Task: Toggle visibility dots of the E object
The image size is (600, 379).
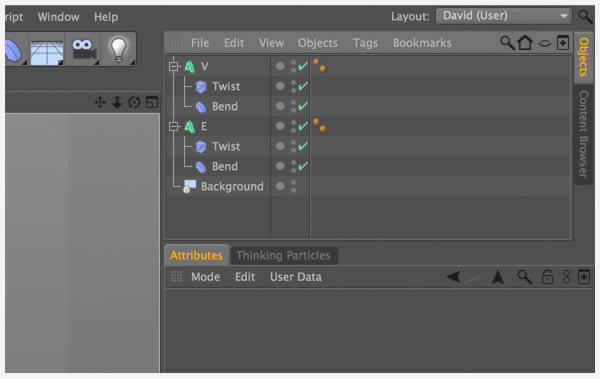Action: click(x=293, y=126)
